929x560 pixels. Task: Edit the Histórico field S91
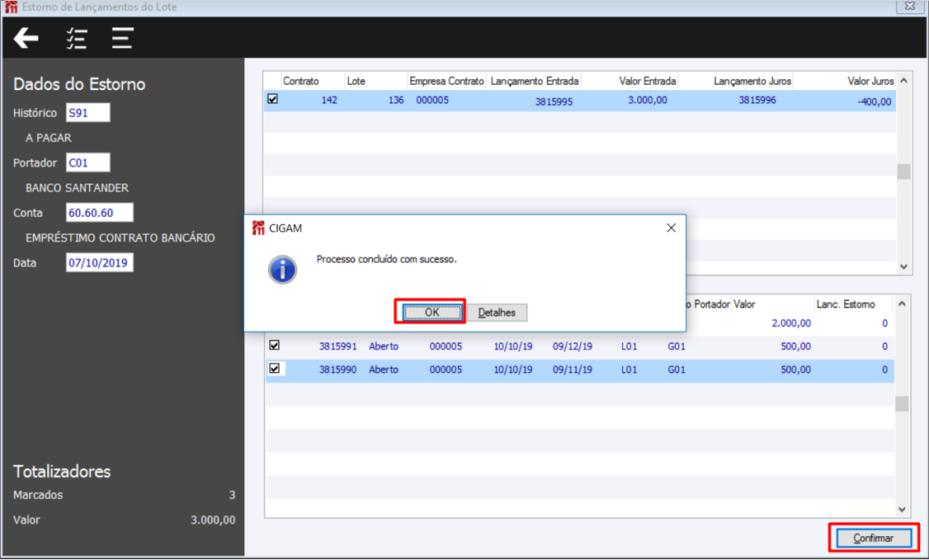coord(87,112)
